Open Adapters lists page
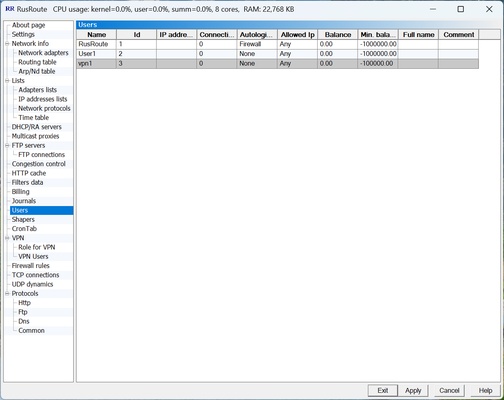The width and height of the screenshot is (504, 400). (37, 90)
